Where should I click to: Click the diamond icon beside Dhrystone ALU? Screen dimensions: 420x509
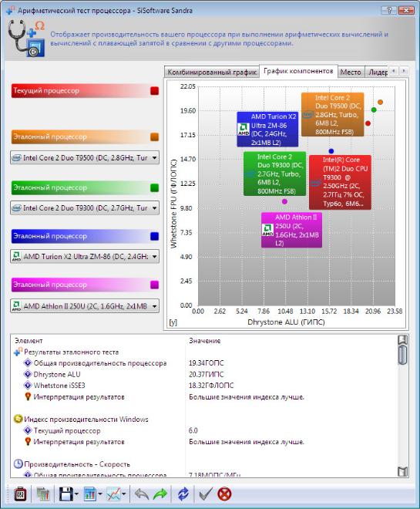click(x=28, y=374)
